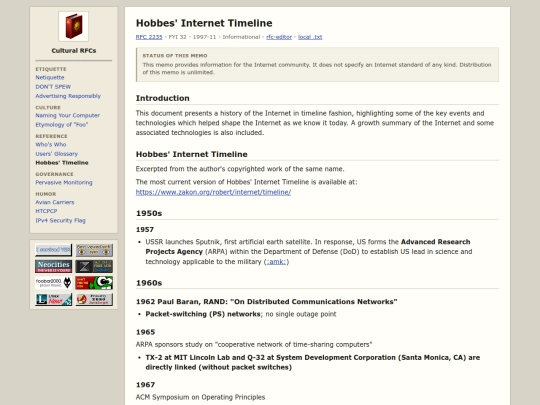Click the 1957 year heading
This screenshot has height=405, width=540.
click(145, 230)
